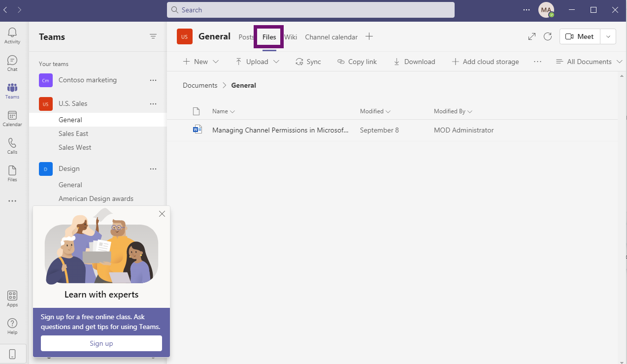
Task: Expand the tab to full screen
Action: click(x=532, y=36)
